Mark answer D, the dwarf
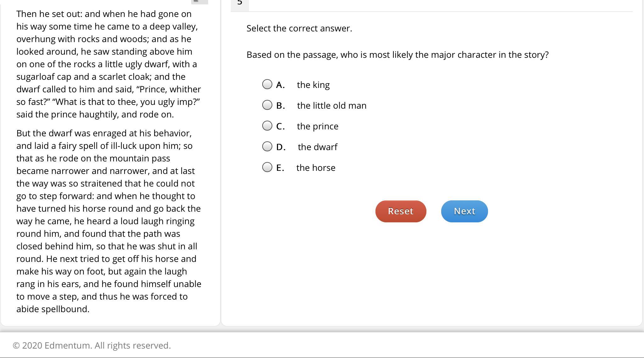The width and height of the screenshot is (644, 358). [267, 146]
